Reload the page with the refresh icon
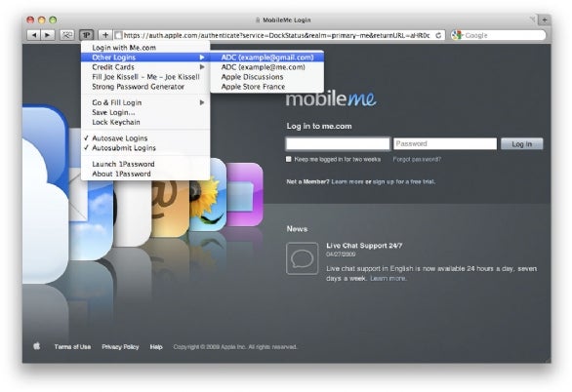Screen dimensions: 572x392 438,35
